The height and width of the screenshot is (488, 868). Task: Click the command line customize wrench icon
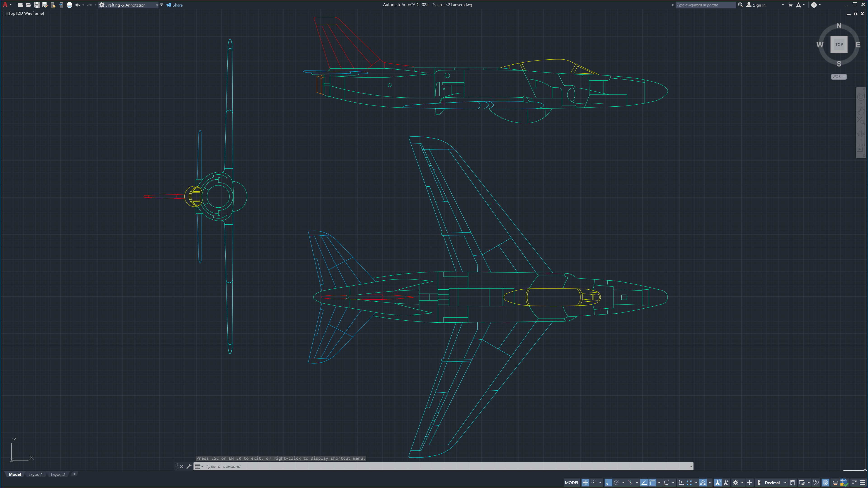189,467
